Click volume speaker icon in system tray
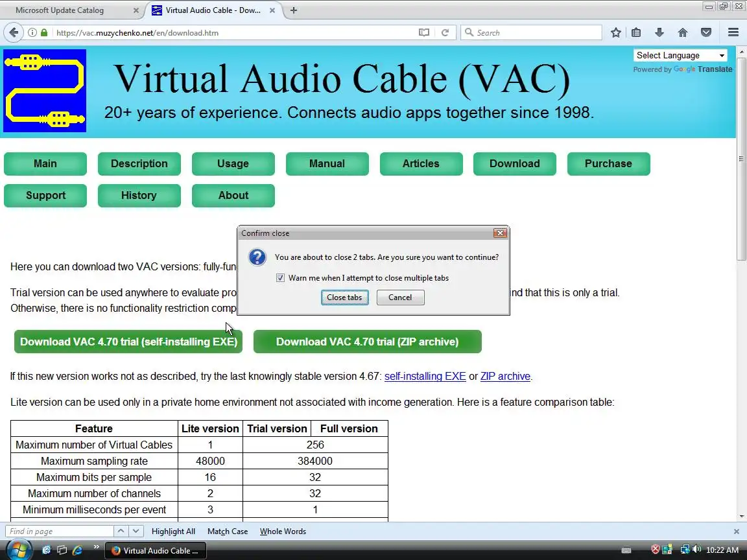Image resolution: width=747 pixels, height=560 pixels. coord(697,550)
